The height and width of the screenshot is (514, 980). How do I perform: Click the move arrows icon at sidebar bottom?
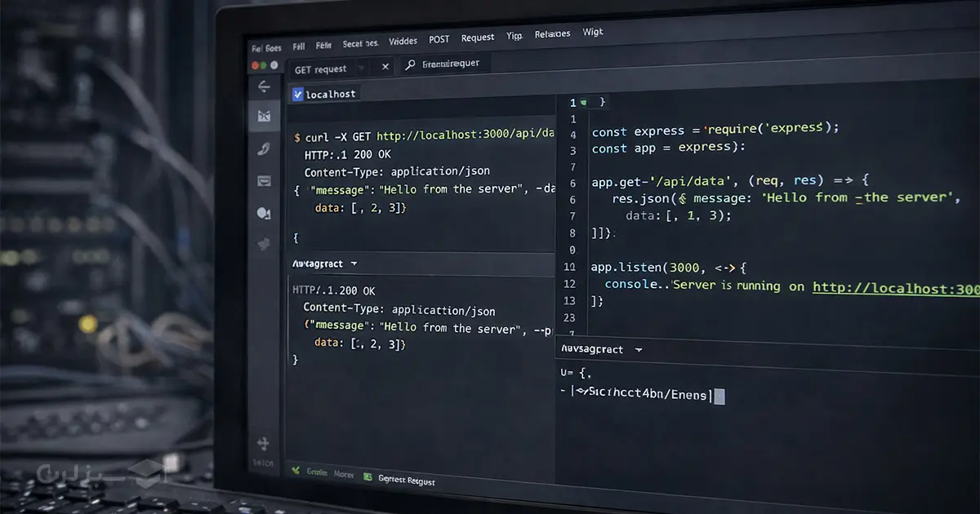(x=263, y=444)
